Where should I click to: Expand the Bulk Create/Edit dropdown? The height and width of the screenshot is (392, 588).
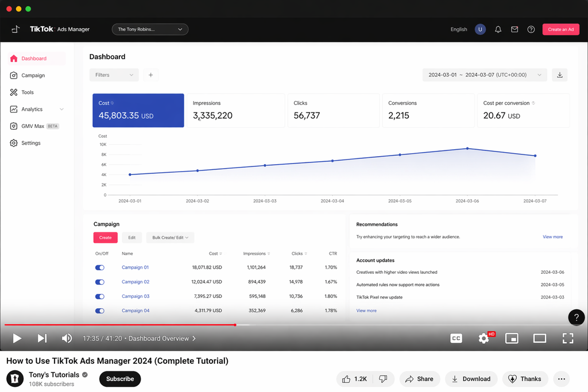click(x=170, y=238)
